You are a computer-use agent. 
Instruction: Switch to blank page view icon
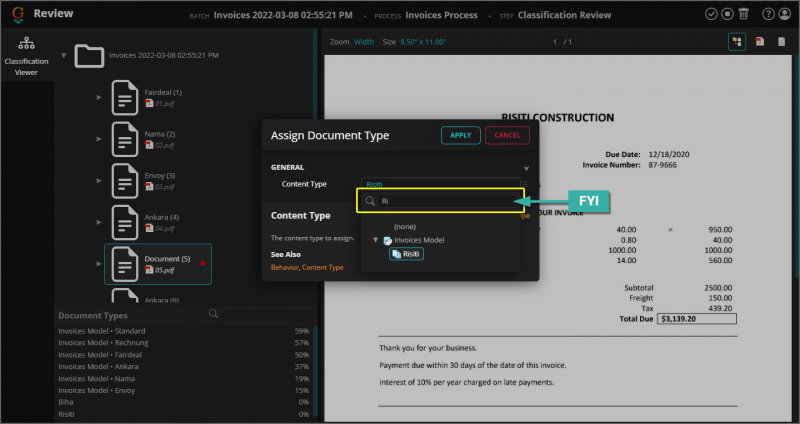pos(781,42)
